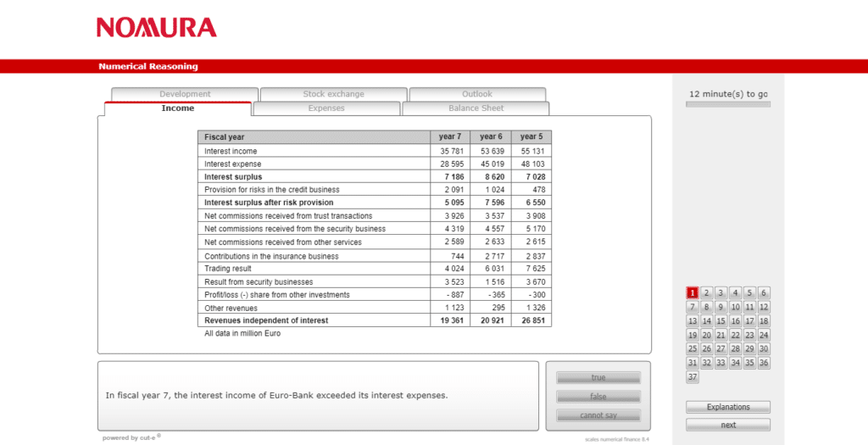Open the Balance Sheet tab
This screenshot has width=868, height=445.
[476, 108]
